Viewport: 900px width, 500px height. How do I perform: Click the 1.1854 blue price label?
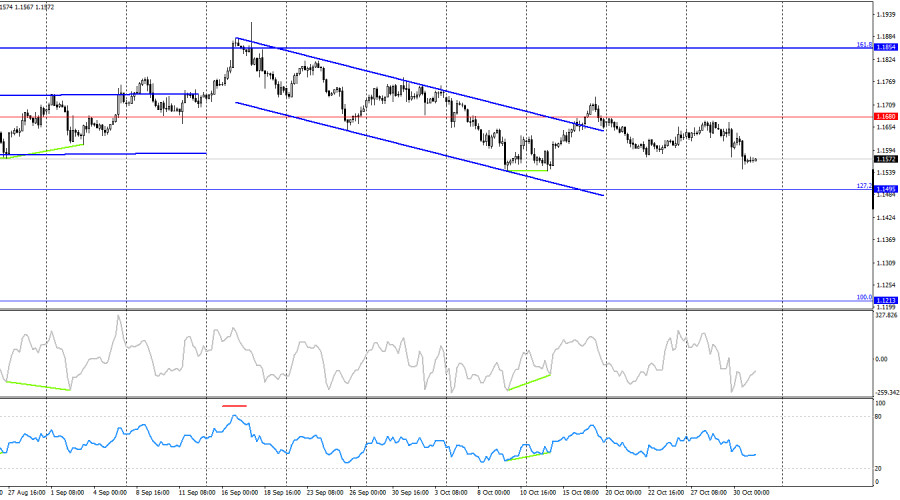pyautogui.click(x=885, y=47)
